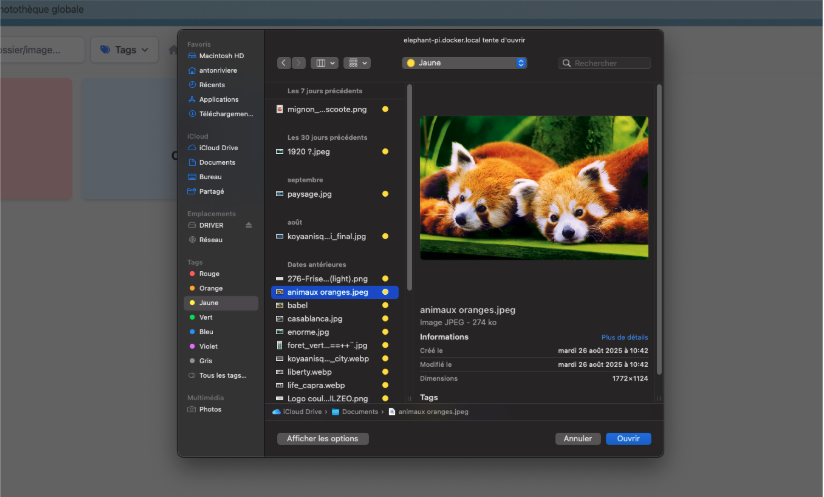
Task: Filter by the Rouge tag
Action: [209, 273]
